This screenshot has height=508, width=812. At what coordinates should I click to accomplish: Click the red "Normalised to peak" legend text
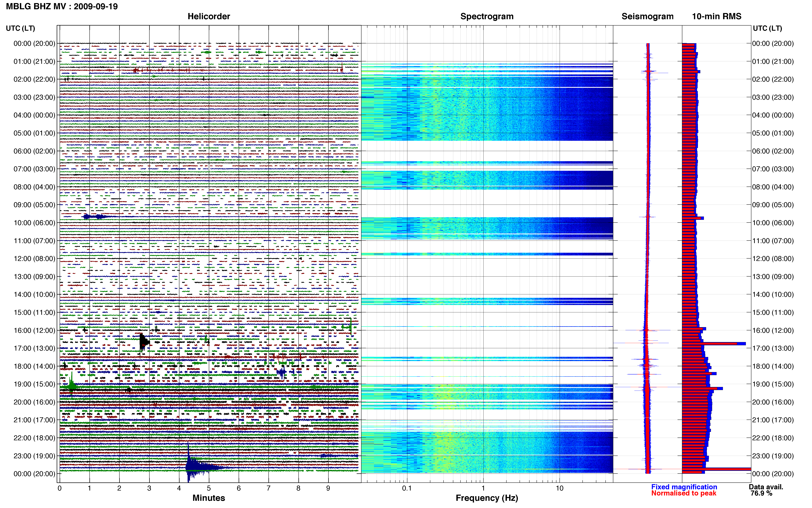click(684, 493)
